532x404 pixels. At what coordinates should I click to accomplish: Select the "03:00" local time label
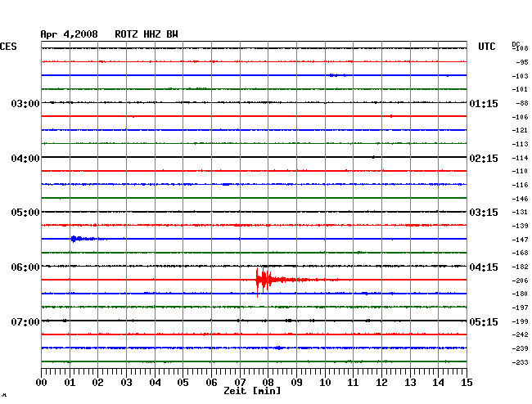click(x=25, y=103)
